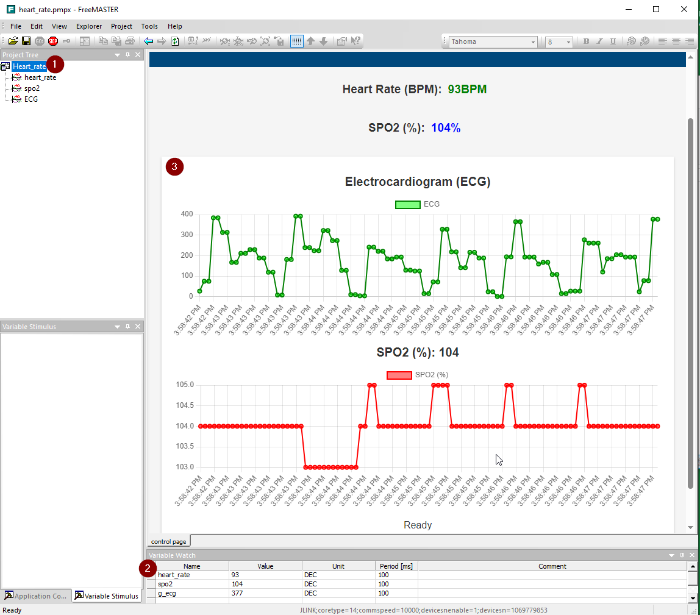Screen dimensions: 700x615
Task: Click the context Help icon with question mark
Action: (355, 41)
